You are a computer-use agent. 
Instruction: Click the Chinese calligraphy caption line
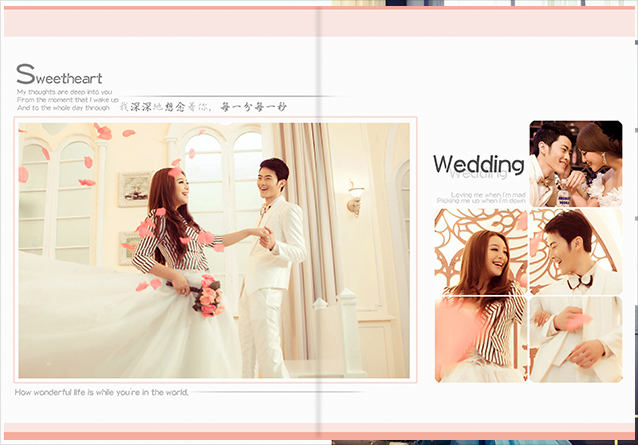point(205,105)
